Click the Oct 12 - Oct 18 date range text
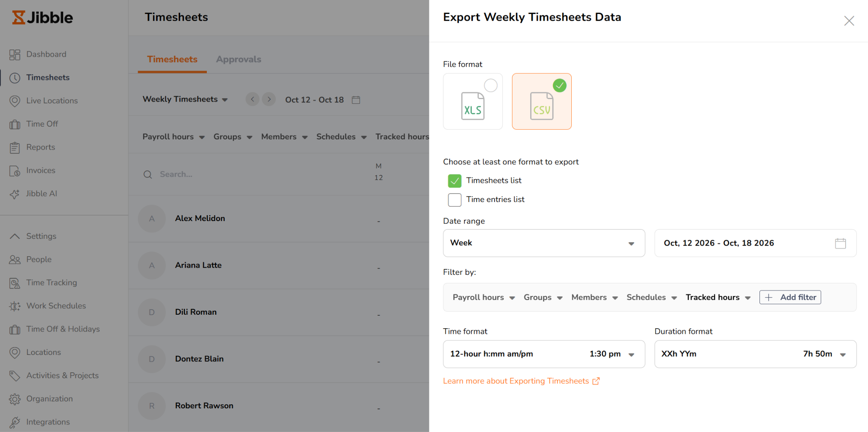This screenshot has height=432, width=868. coord(314,100)
